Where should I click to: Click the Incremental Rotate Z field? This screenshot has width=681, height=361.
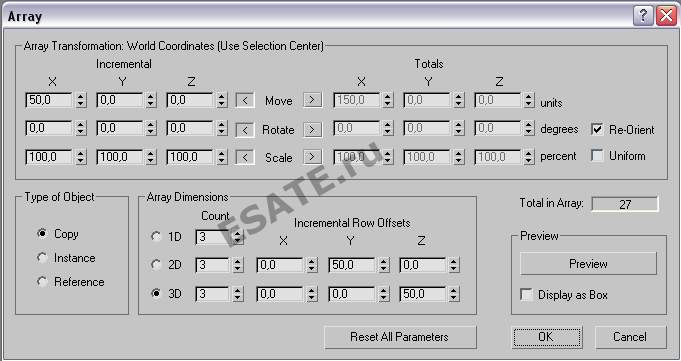190,129
